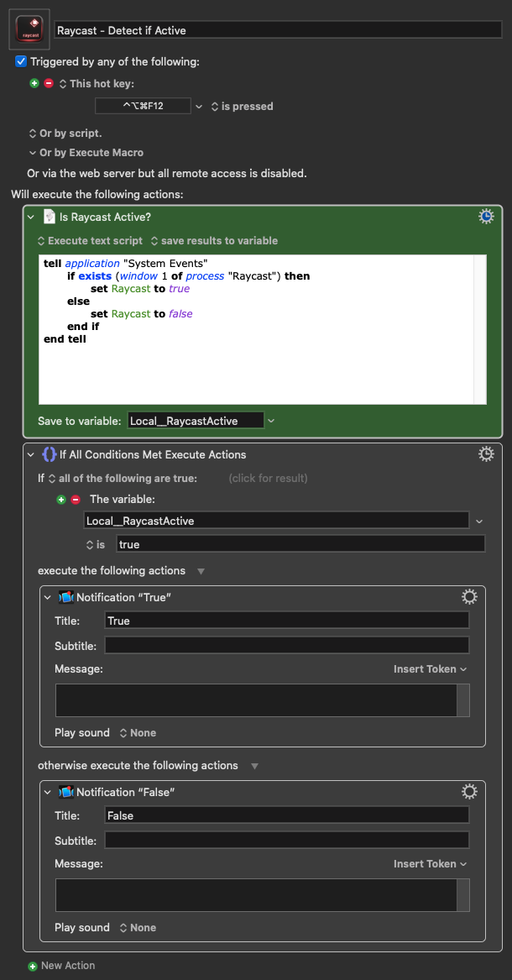512x980 pixels.
Task: Click Message box in "True" notification
Action: point(256,700)
